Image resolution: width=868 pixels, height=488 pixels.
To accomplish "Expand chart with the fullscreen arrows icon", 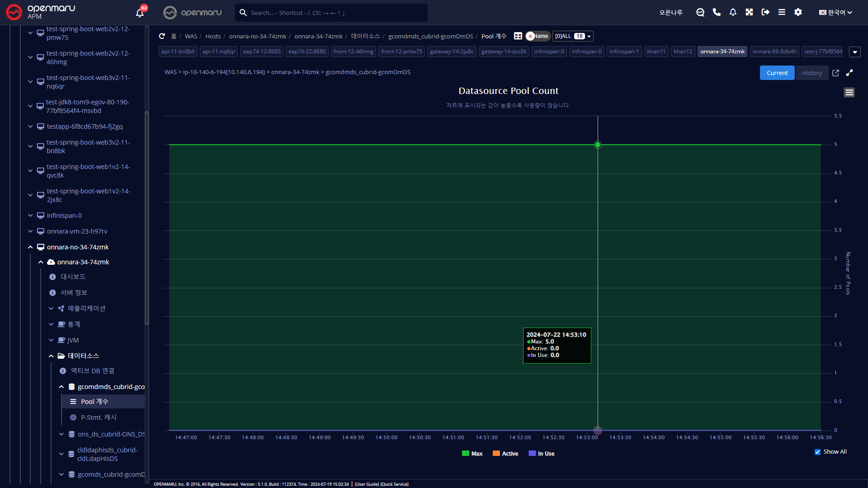I will (849, 73).
